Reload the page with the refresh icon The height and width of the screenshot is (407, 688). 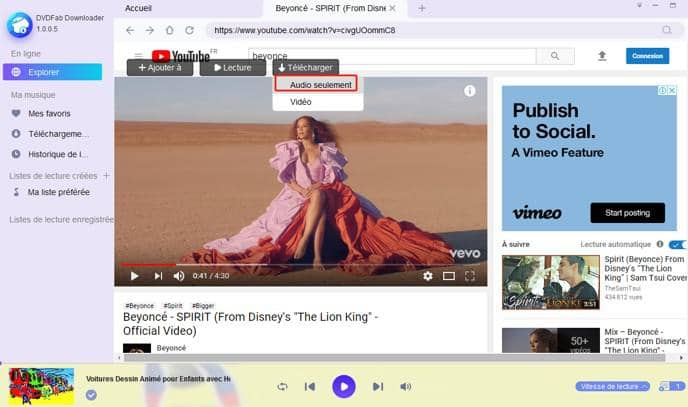tap(190, 30)
